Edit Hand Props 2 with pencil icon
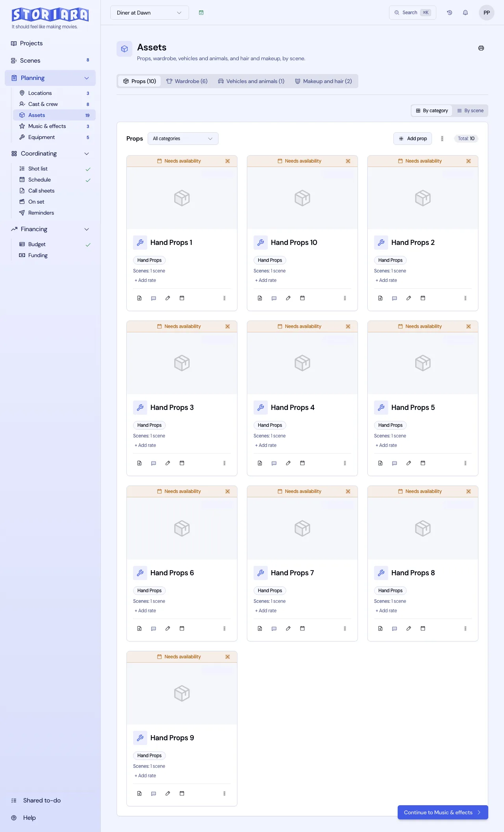The width and height of the screenshot is (504, 832). coord(409,298)
